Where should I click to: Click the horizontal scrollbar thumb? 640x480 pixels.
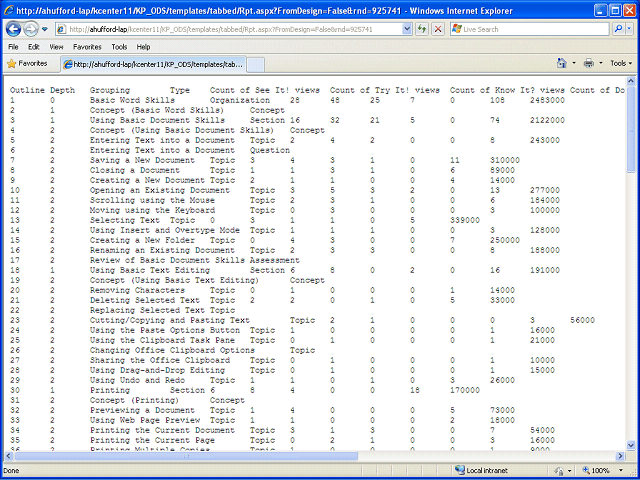pos(187,456)
